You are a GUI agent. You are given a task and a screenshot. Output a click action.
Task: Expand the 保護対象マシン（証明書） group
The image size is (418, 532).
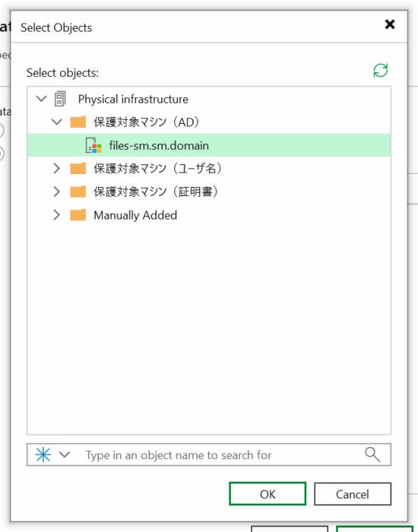pos(57,192)
